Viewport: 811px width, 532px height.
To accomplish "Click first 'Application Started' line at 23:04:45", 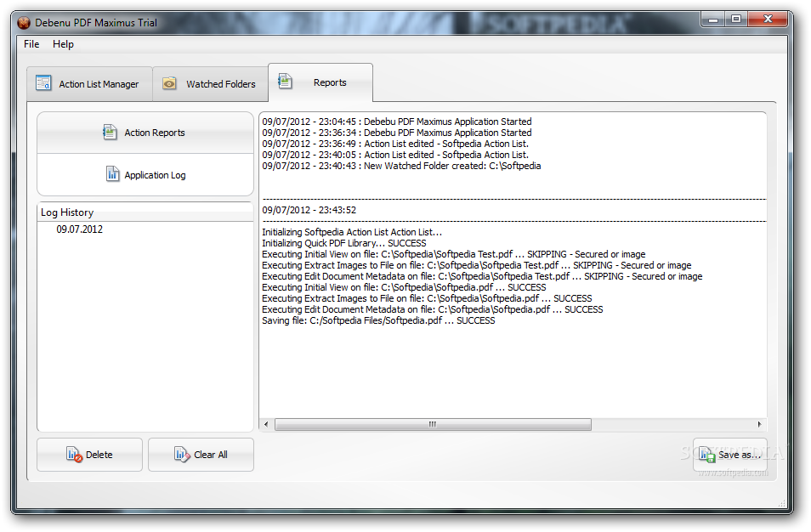I will click(397, 122).
